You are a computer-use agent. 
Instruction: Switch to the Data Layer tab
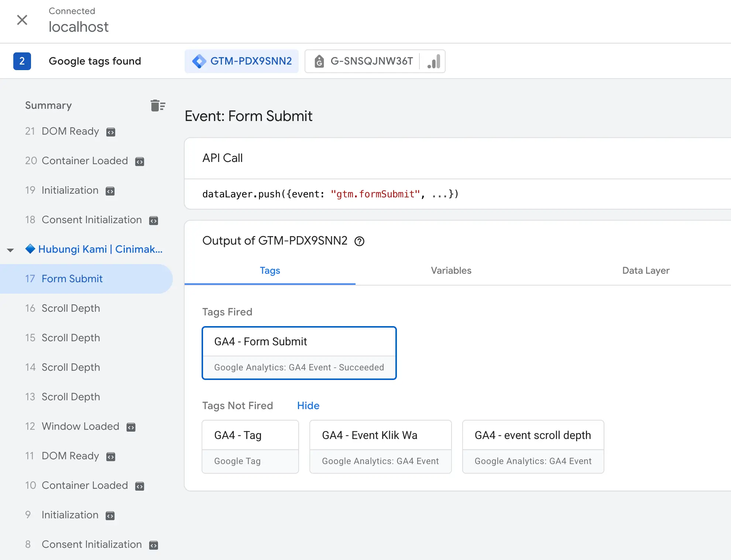(646, 271)
